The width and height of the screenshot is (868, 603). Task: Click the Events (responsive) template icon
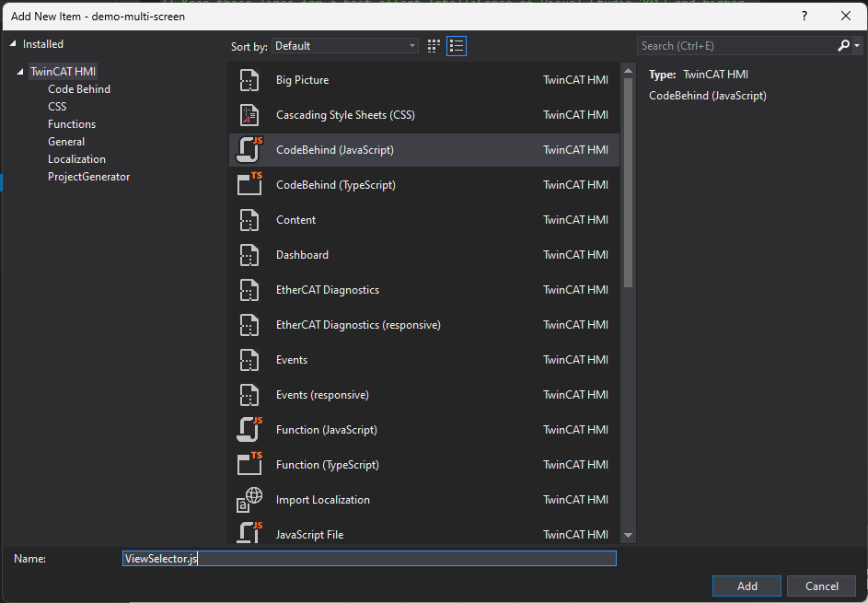click(249, 395)
